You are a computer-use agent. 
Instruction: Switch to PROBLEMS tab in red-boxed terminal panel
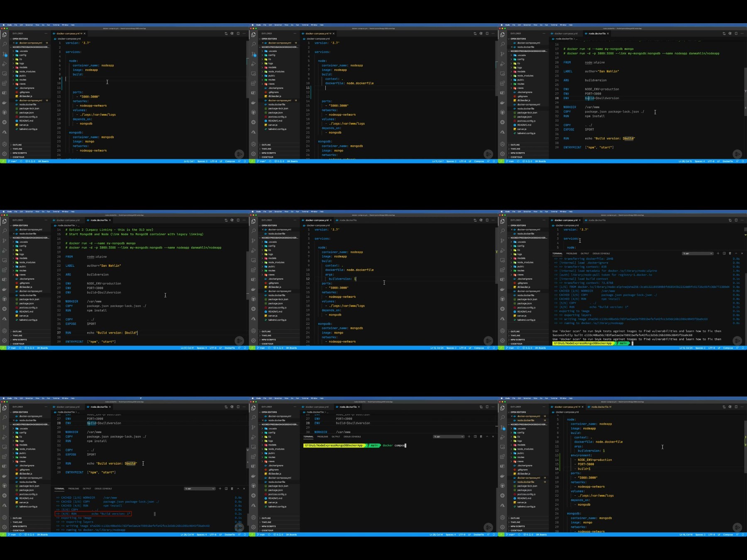(x=73, y=489)
